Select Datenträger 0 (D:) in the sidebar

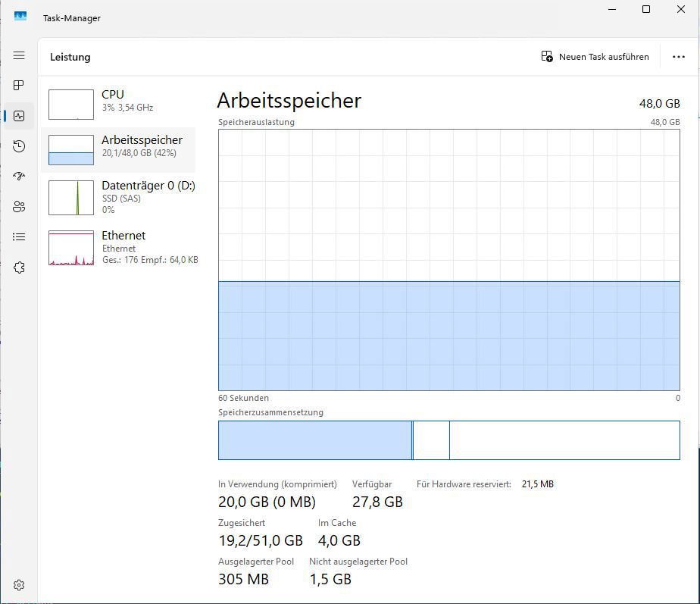(x=121, y=196)
